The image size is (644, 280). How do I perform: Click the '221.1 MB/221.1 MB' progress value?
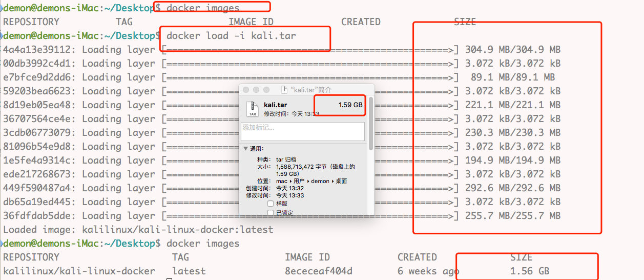pyautogui.click(x=513, y=105)
